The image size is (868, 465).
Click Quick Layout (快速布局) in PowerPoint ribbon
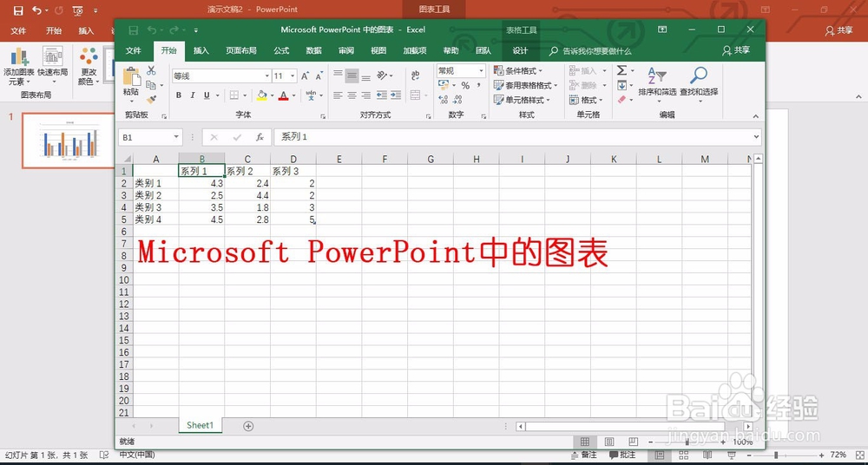53,66
